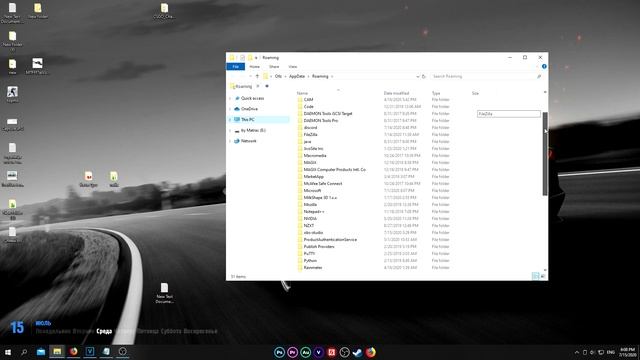640x360 pixels.
Task: Switch to the Share ribbon tab
Action: tap(274, 67)
